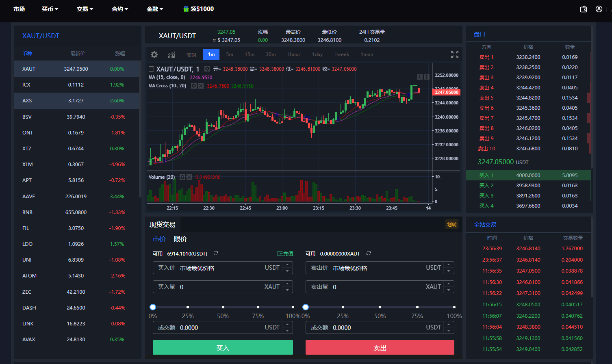The width and height of the screenshot is (612, 364).
Task: Expand the 买币 dropdown menu
Action: click(x=50, y=9)
